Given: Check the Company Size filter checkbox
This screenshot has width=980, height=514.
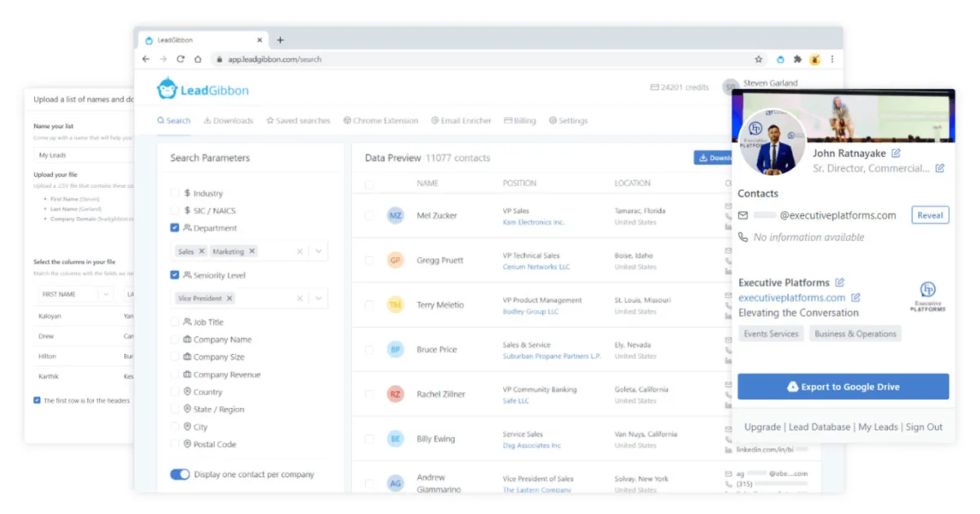Looking at the screenshot, I should pyautogui.click(x=175, y=357).
